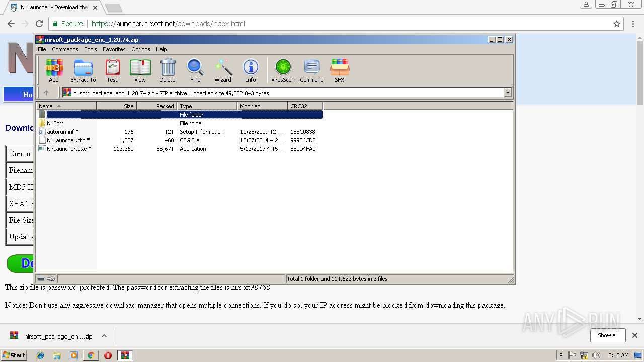Click Show all downloads button
644x362 pixels.
coord(607,335)
